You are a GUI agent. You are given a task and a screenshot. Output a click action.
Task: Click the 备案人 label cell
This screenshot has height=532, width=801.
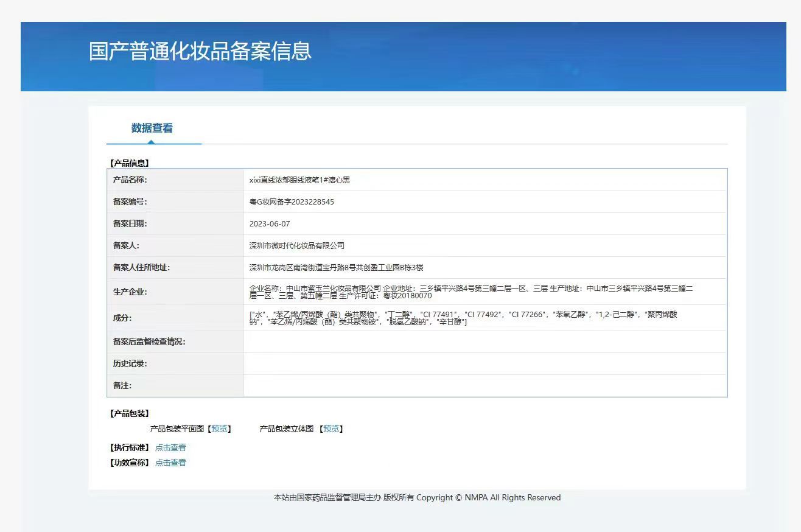(175, 246)
